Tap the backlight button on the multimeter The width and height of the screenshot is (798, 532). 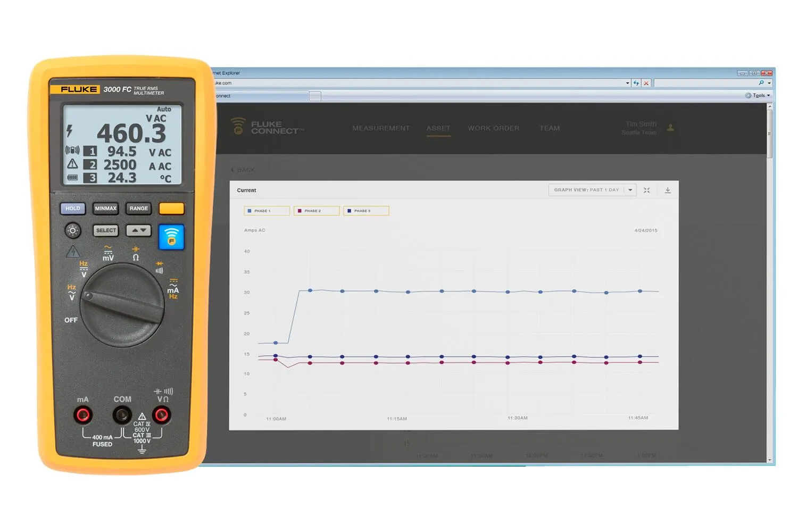73,230
